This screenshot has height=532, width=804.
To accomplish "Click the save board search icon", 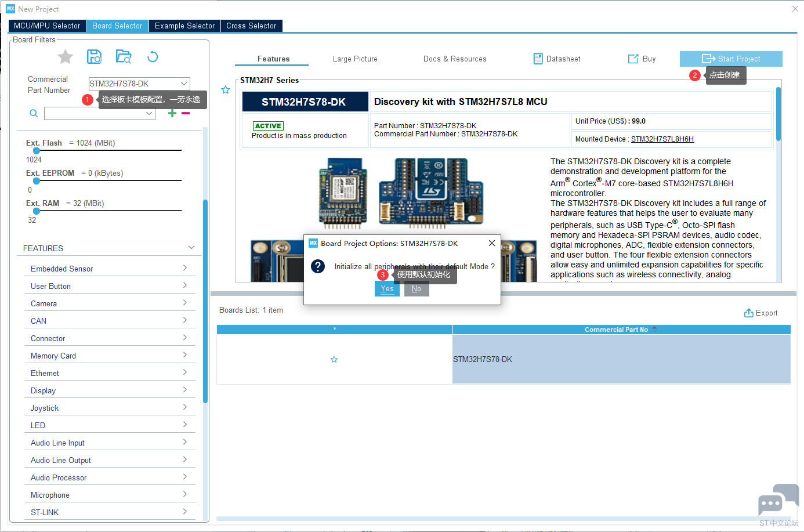I will 94,56.
